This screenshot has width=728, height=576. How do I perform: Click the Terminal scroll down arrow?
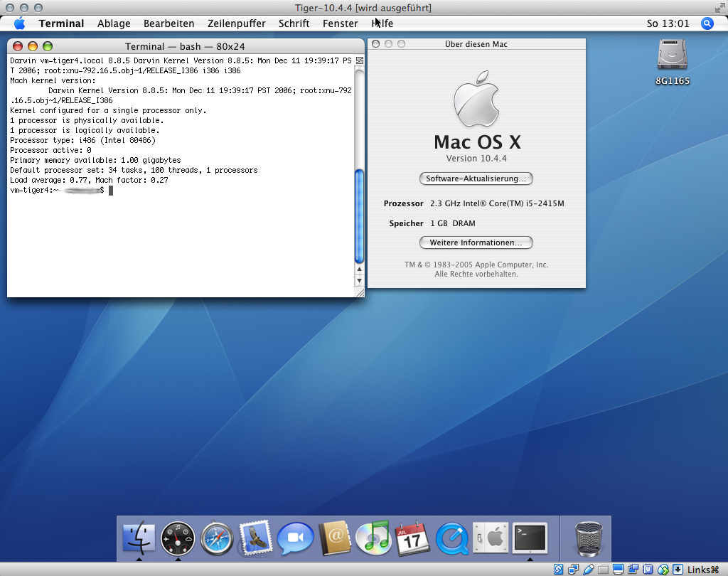coord(359,281)
